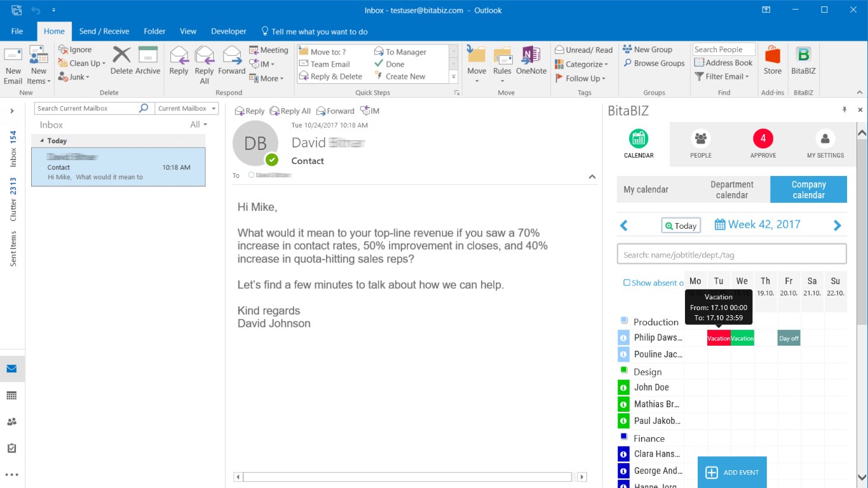Click ribbon Forward icon

coord(231,62)
